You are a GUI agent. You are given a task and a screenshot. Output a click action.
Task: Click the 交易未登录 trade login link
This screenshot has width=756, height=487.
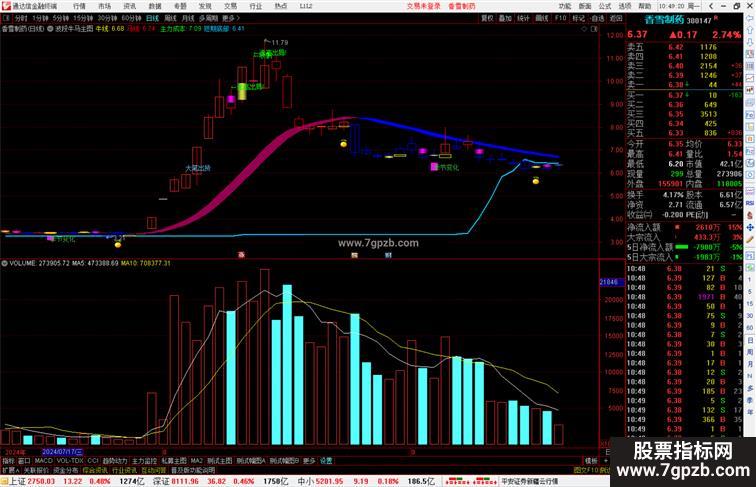point(423,6)
